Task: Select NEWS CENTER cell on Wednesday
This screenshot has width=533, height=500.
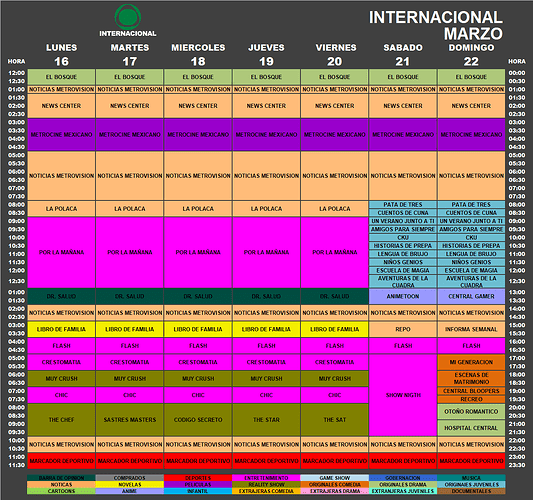Action: (x=198, y=106)
